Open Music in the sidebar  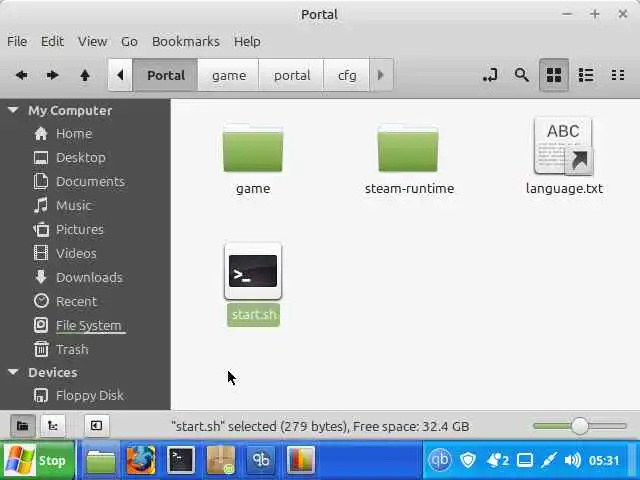coord(73,205)
